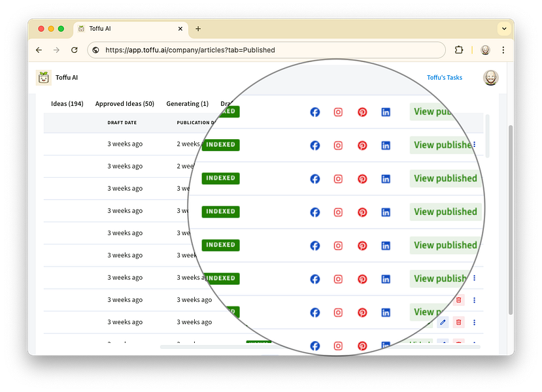Click the inner table vertical scrollbar

487,136
